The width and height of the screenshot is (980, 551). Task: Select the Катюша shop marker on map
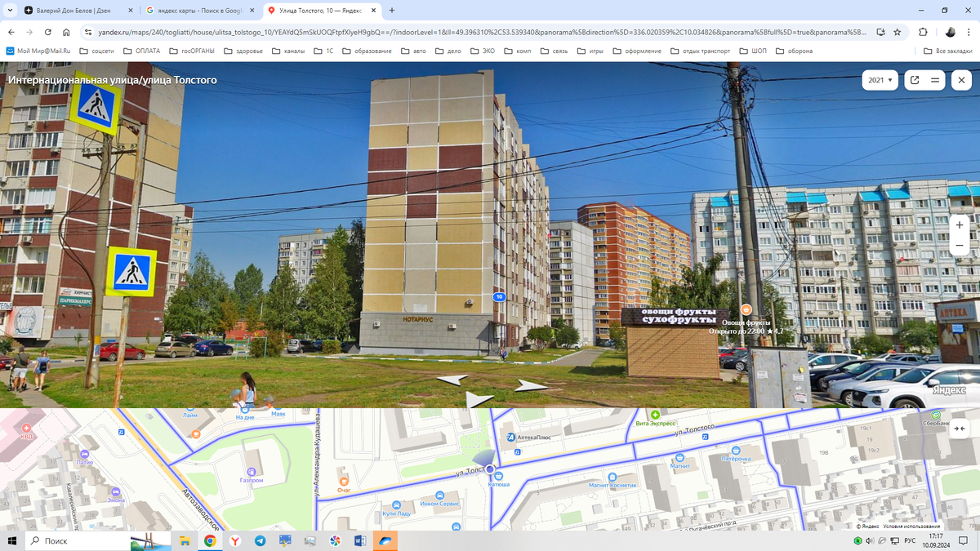coord(498,475)
